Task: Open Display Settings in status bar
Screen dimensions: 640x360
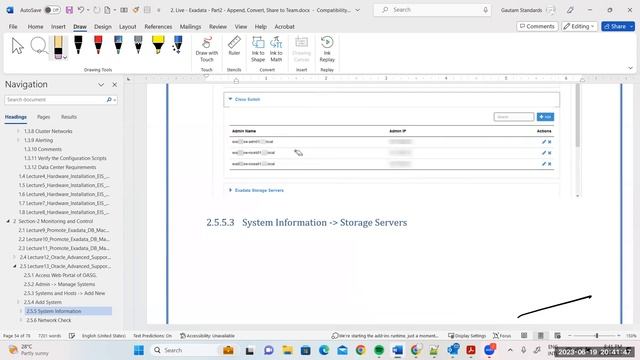Action: (x=467, y=336)
